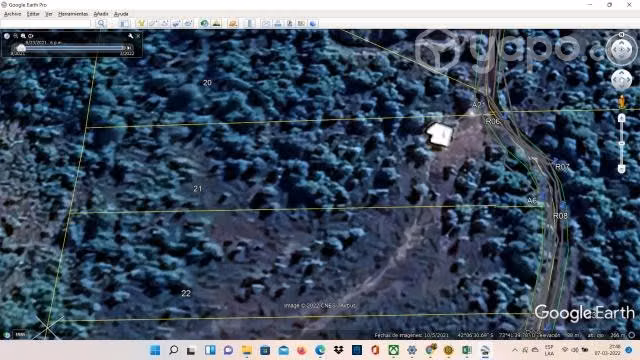640x360 pixels.
Task: Open the planets switcher (Saturn icon)
Action: point(233,23)
